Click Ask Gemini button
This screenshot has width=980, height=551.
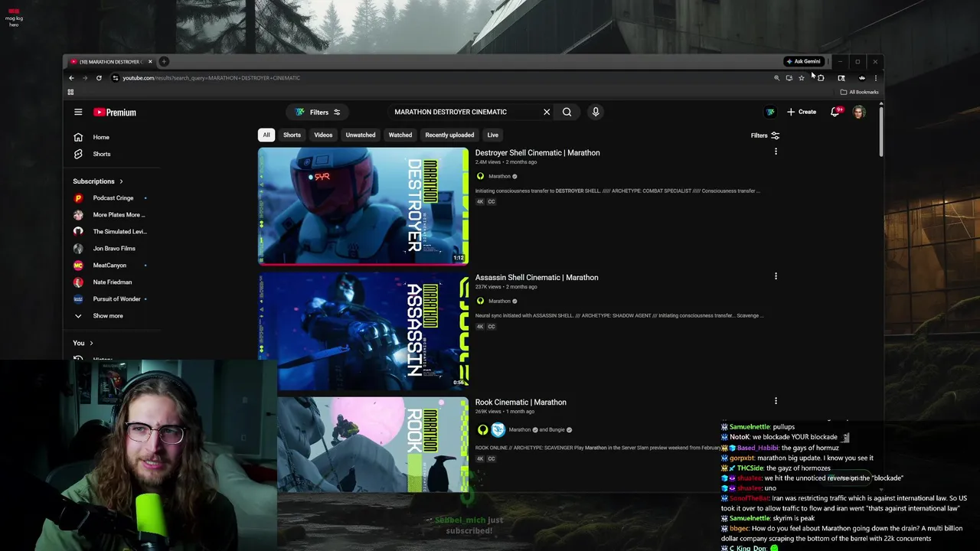pos(803,61)
